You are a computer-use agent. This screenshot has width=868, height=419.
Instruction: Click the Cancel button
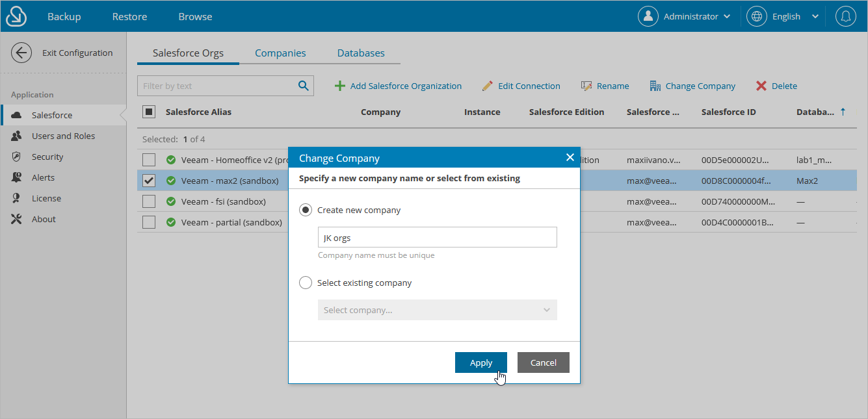tap(544, 362)
